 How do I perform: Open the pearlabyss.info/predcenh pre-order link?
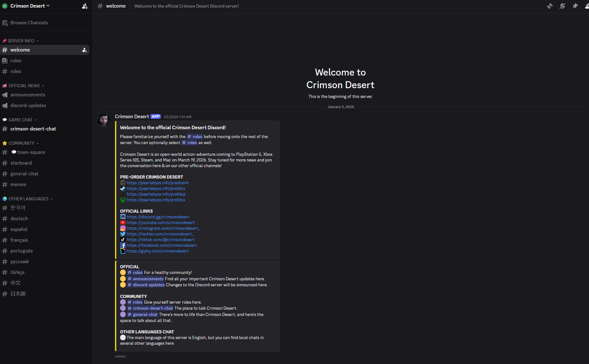[158, 183]
